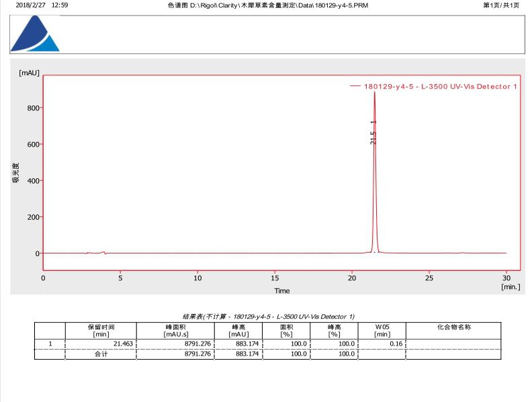
Task: Click the y-axis tick 200
Action: point(33,217)
